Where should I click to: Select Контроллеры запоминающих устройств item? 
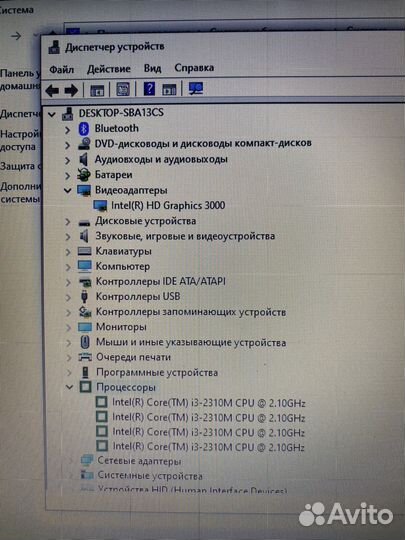(x=191, y=312)
